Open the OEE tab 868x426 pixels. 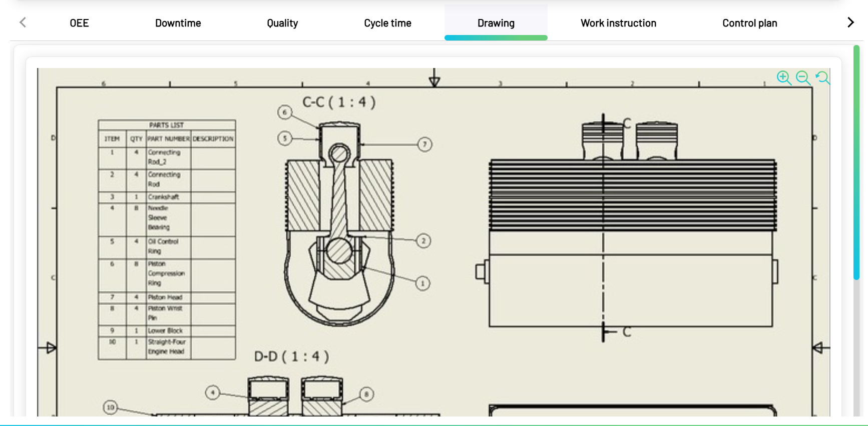(x=79, y=23)
